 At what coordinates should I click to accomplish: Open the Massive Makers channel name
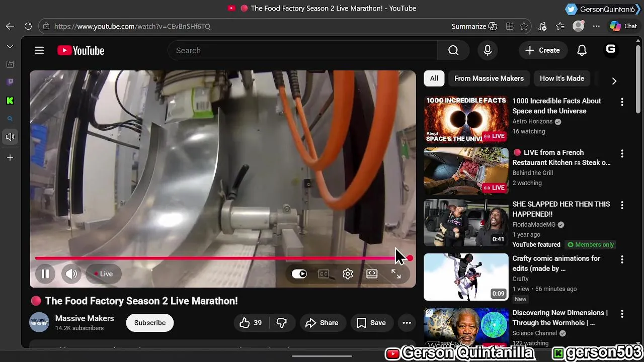[85, 318]
